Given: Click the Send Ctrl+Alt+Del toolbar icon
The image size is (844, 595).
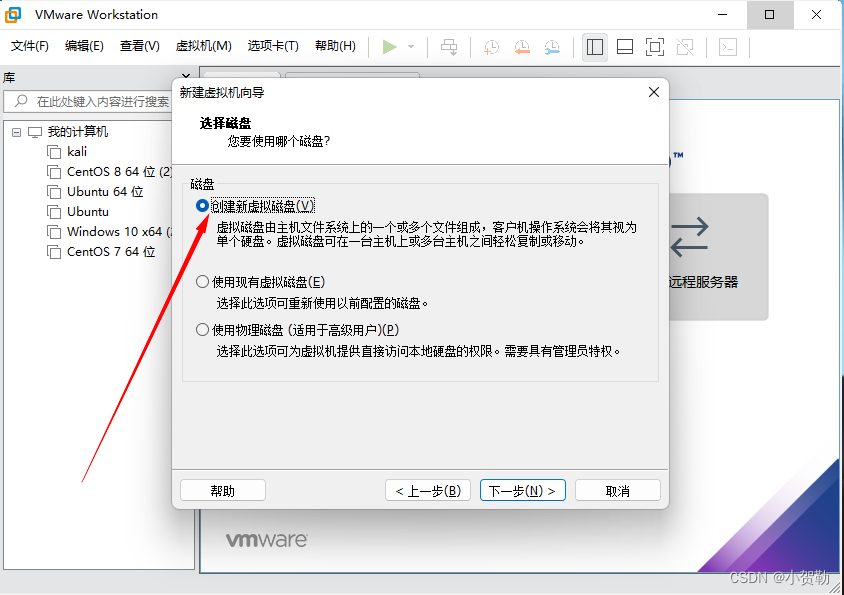Looking at the screenshot, I should pos(449,47).
